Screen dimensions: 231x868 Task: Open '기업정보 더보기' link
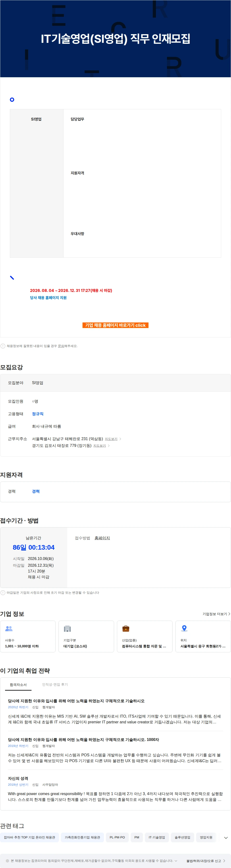pyautogui.click(x=216, y=614)
